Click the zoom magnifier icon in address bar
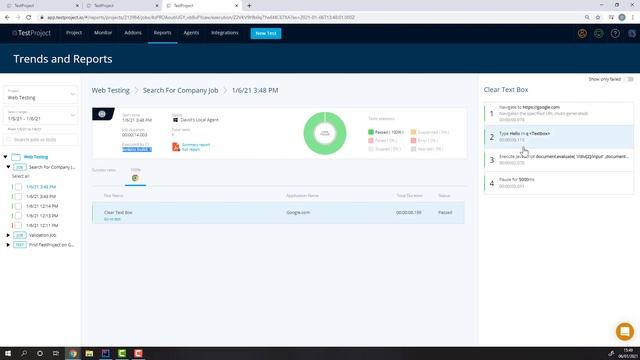This screenshot has width=640, height=360. 587,17
